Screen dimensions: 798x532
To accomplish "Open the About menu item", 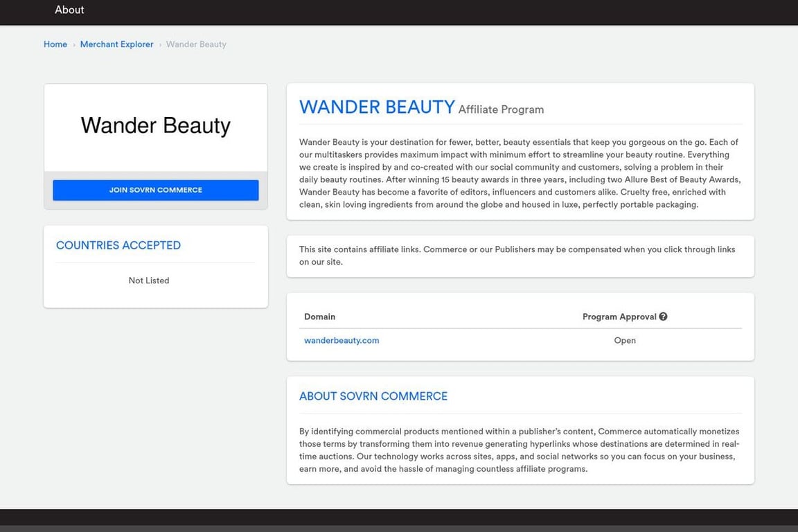I will [69, 10].
